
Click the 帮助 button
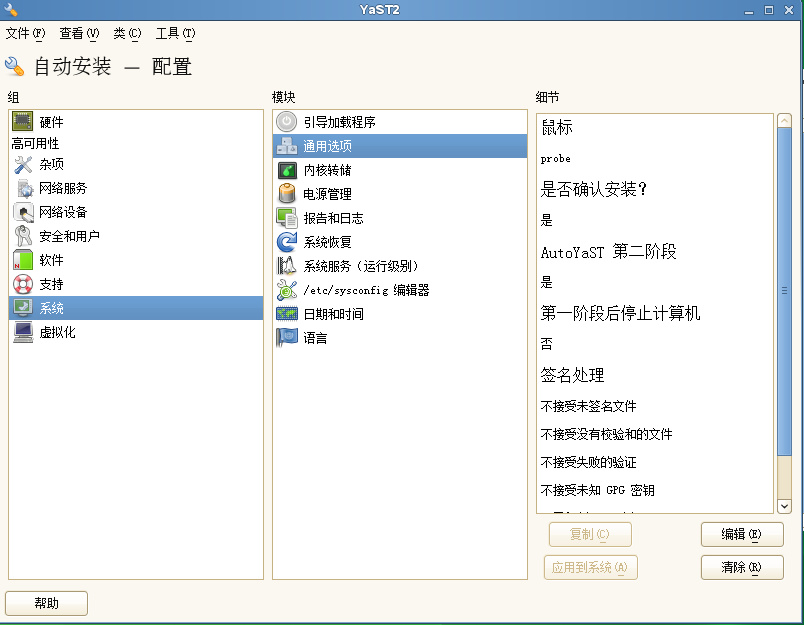[x=46, y=603]
